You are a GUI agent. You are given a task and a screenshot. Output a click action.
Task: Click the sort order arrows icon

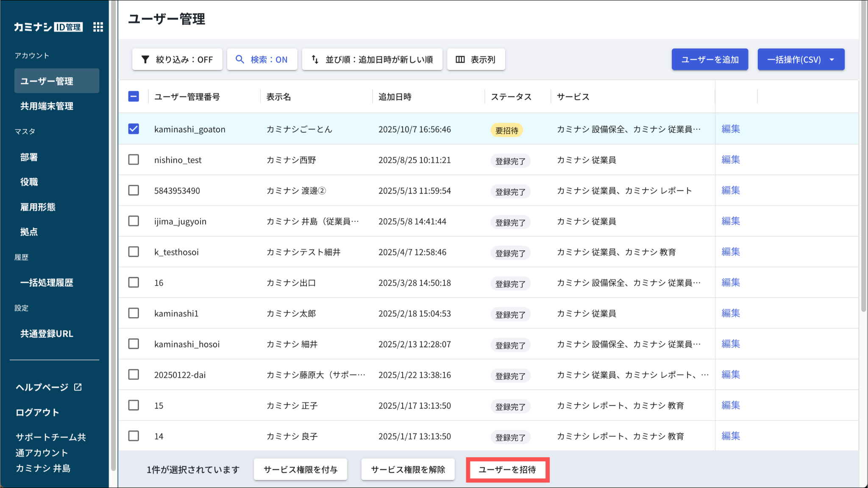[x=315, y=59]
